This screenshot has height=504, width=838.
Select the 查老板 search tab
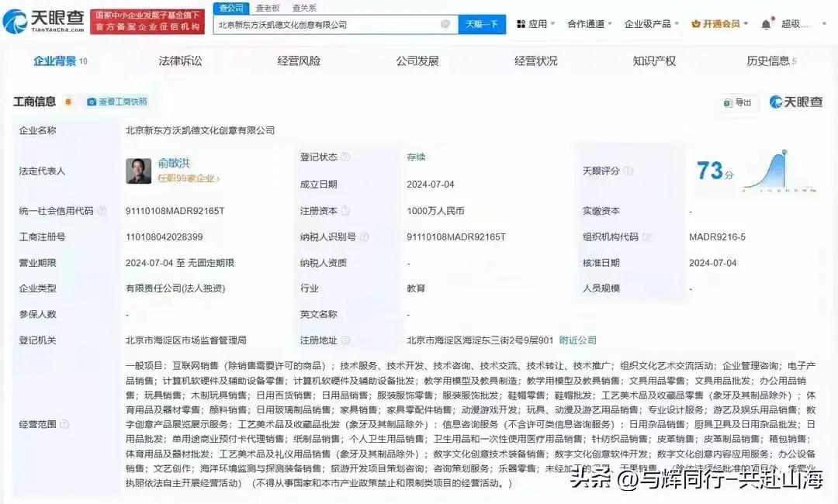[x=268, y=8]
